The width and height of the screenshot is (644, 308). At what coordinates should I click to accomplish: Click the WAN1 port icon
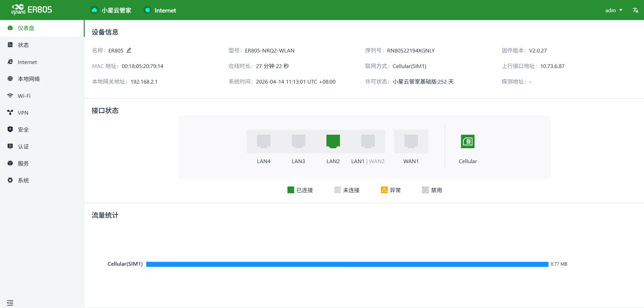(x=411, y=141)
